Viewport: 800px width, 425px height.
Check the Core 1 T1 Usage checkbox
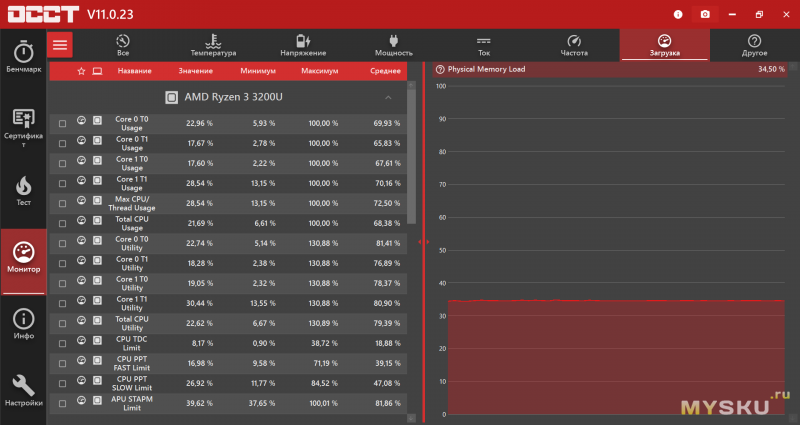point(62,183)
